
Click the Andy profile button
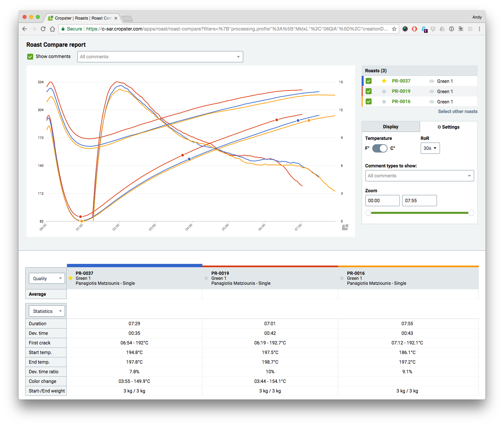pyautogui.click(x=477, y=17)
